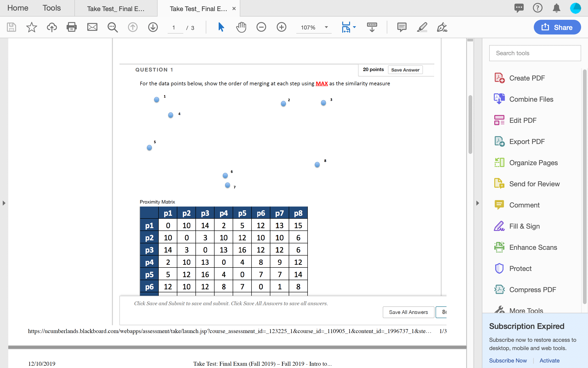588x368 pixels.
Task: Open the Comment tool in sidebar
Action: [517, 205]
